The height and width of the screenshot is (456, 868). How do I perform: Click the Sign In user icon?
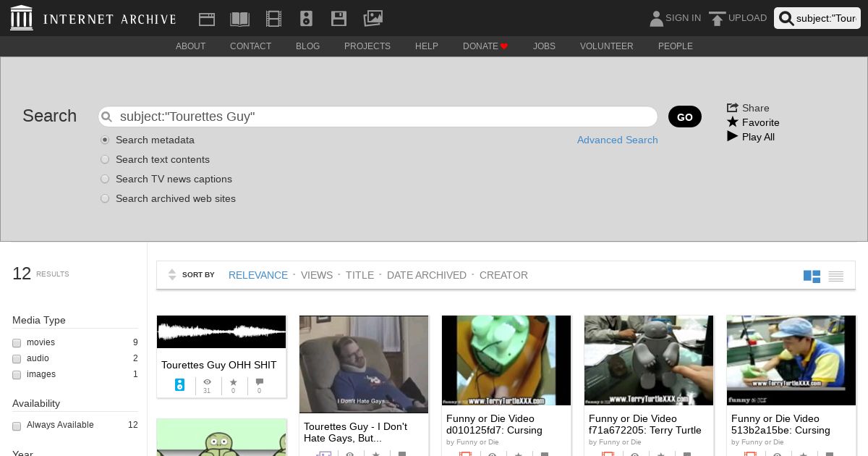pos(656,18)
